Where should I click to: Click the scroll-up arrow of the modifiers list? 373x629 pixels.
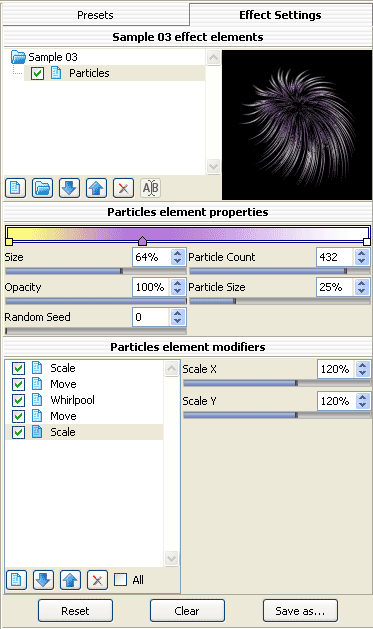pos(171,369)
